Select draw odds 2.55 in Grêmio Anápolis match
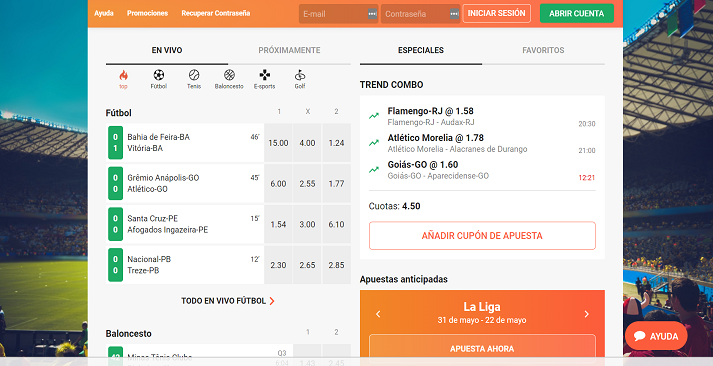Screen dimensions: 713x366 [307, 184]
